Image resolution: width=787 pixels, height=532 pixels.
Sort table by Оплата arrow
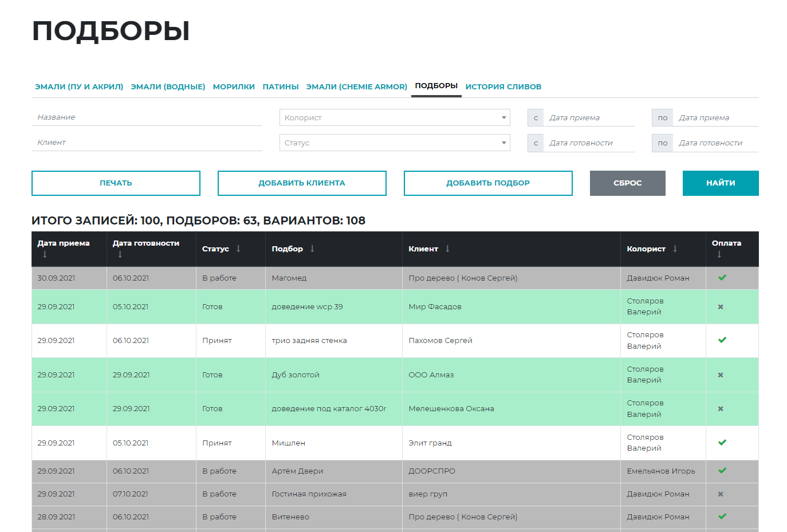(x=719, y=255)
